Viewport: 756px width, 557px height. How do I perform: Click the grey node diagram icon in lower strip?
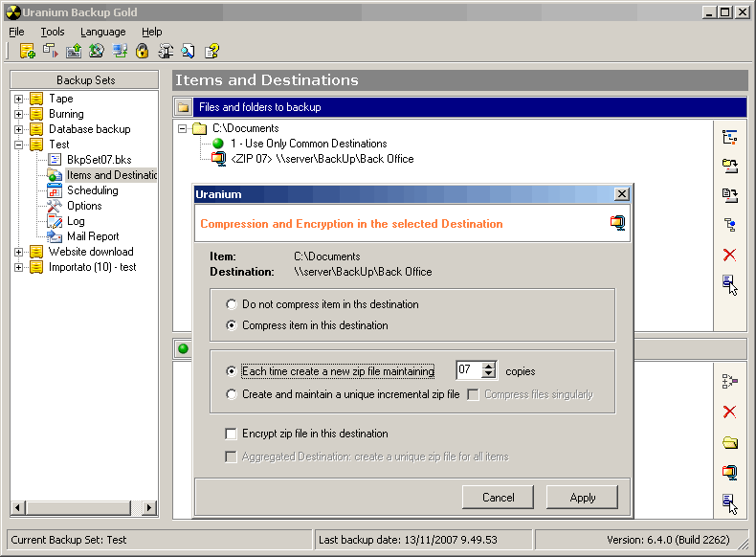(729, 382)
